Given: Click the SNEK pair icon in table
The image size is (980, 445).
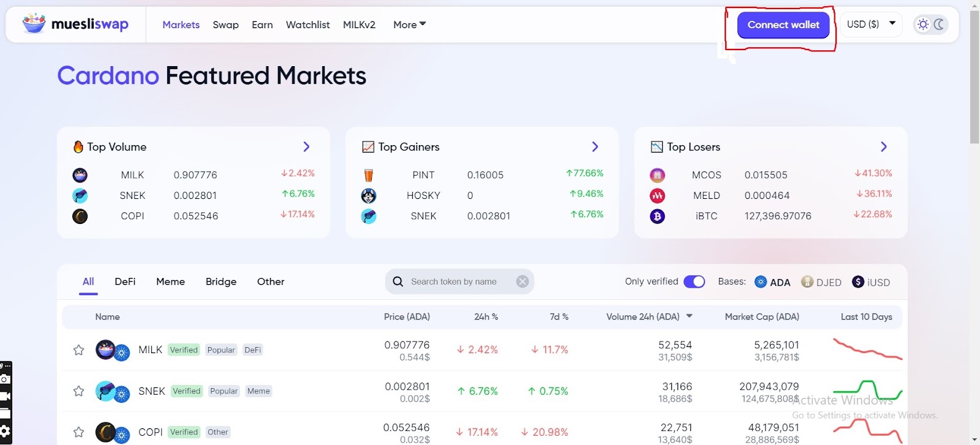Looking at the screenshot, I should pos(113,392).
